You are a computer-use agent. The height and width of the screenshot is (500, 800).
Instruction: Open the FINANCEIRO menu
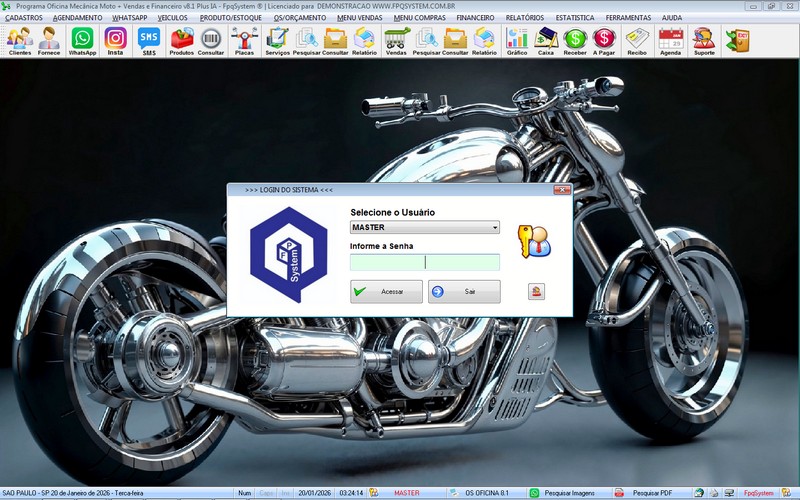tap(475, 18)
